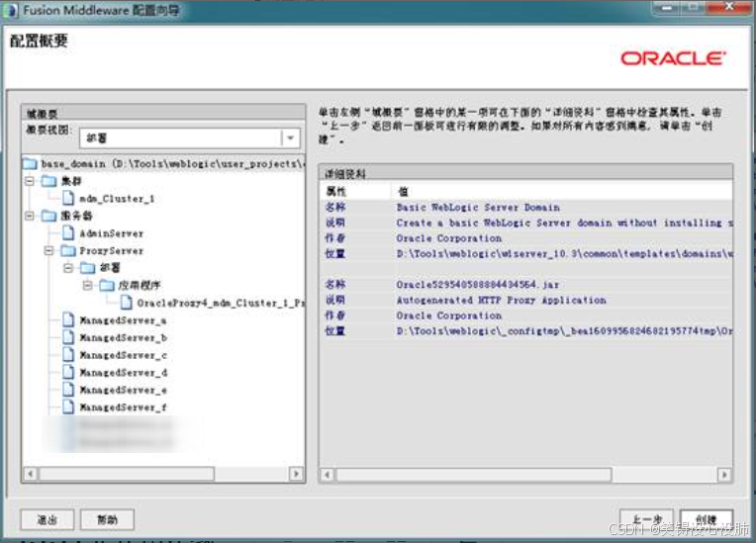Click the base_domain root folder icon
Viewport: 756px width, 543px height.
tap(30, 164)
